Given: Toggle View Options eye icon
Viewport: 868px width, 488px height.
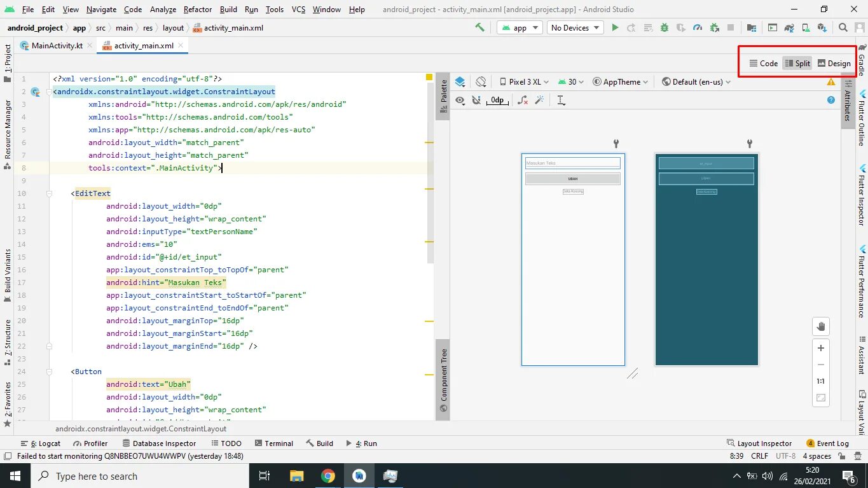Looking at the screenshot, I should pyautogui.click(x=460, y=101).
